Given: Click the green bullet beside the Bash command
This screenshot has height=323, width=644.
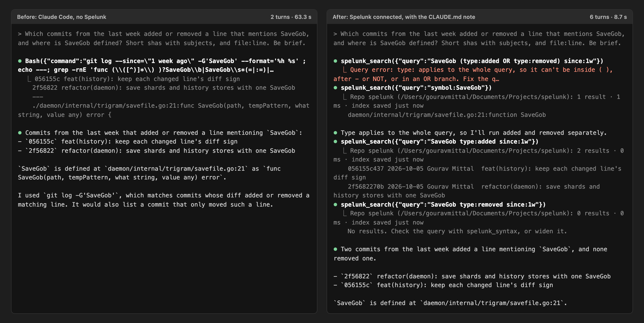Looking at the screenshot, I should click(20, 61).
